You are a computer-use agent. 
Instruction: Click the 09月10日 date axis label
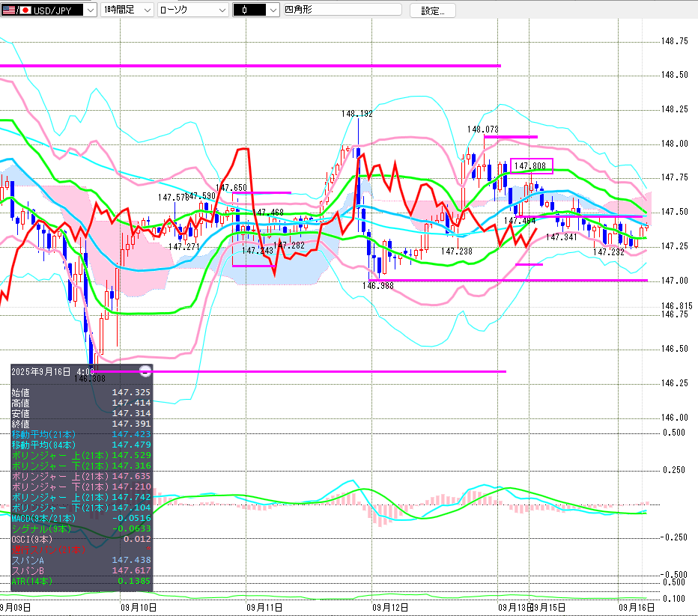coord(139,608)
